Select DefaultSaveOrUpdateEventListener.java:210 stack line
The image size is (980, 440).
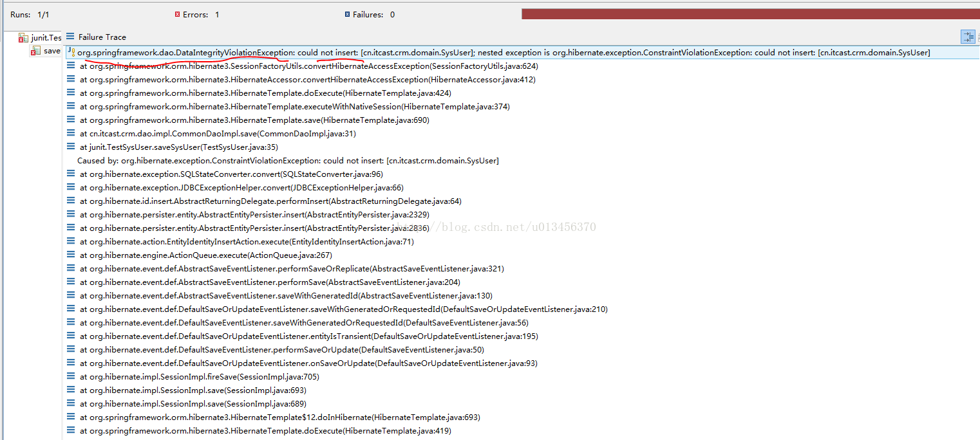tap(344, 309)
